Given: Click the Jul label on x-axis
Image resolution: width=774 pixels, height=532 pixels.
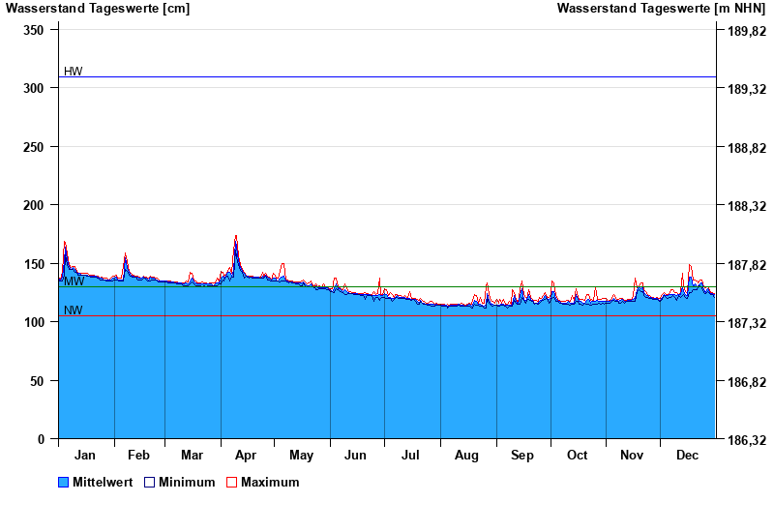Looking at the screenshot, I should [x=411, y=456].
